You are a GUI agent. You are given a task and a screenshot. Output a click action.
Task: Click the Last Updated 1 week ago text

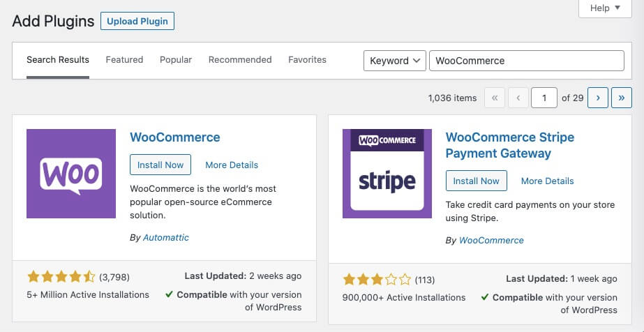point(562,279)
